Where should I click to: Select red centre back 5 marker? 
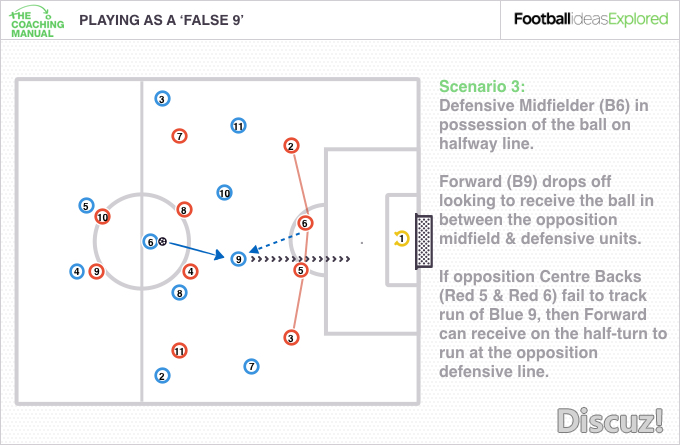[x=301, y=271]
